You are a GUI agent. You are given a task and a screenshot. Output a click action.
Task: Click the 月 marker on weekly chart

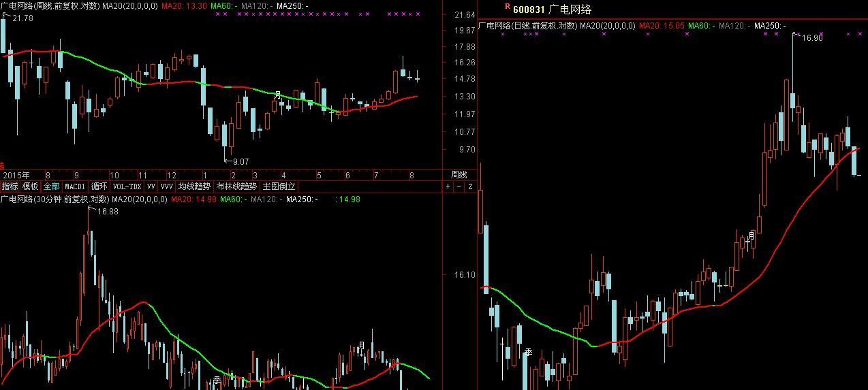[277, 95]
